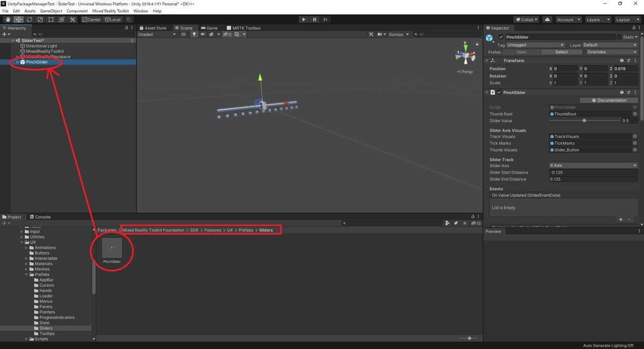Select MixedRealityToolkit in Hierarchy

(x=45, y=52)
